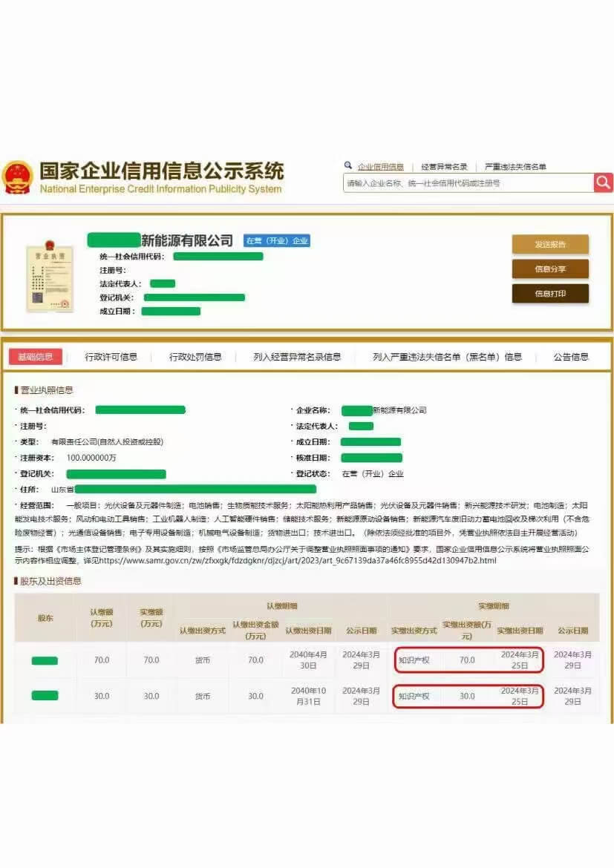
Task: Click the 国家企业信用信息公示系统 site title
Action: click(x=161, y=171)
